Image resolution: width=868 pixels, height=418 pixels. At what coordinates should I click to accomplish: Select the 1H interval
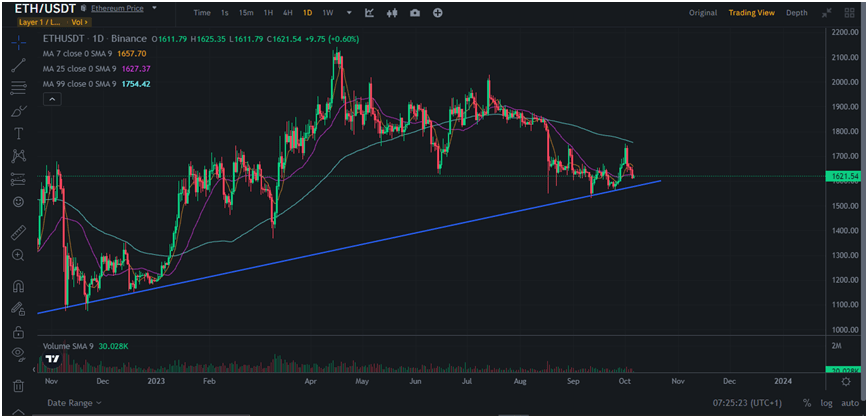pyautogui.click(x=268, y=13)
